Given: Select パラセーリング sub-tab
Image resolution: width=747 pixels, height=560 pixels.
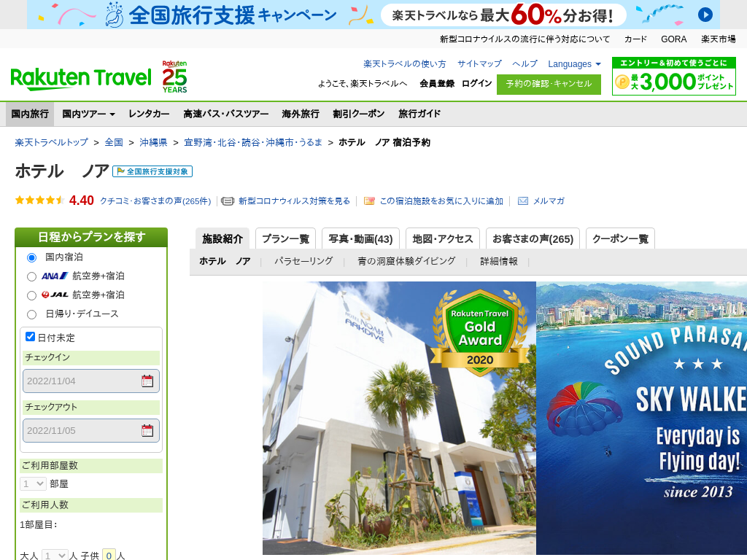Looking at the screenshot, I should pyautogui.click(x=303, y=261).
